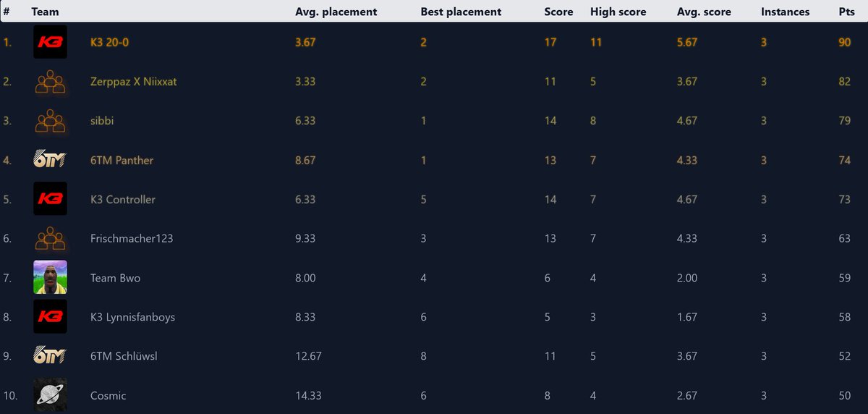This screenshot has height=414, width=868.
Task: Click the Frischmacher123 group icon
Action: pyautogui.click(x=50, y=238)
